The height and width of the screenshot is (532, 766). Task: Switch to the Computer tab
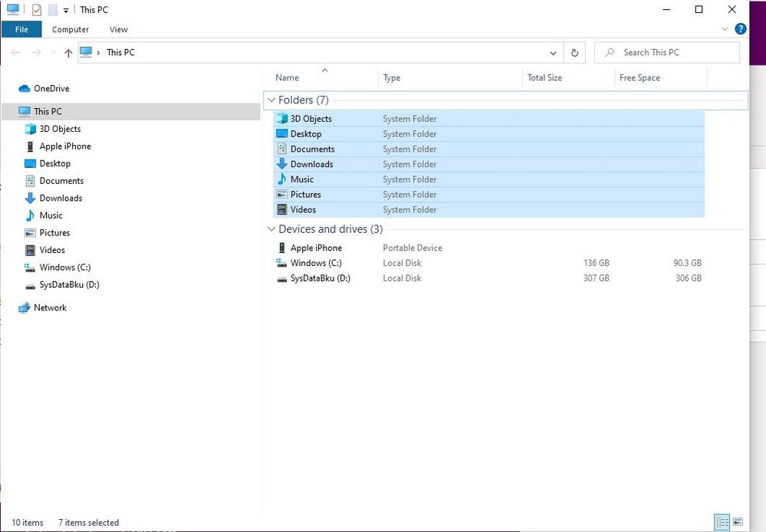(71, 29)
